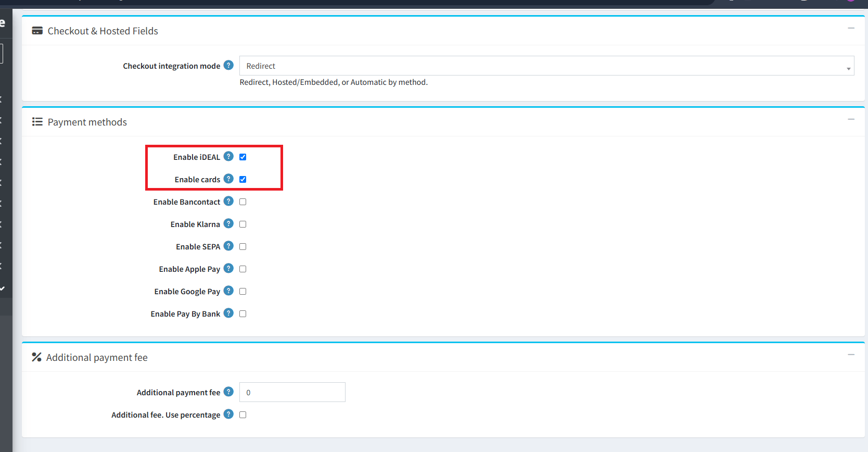Show help for Additional payment fee field

click(x=228, y=392)
